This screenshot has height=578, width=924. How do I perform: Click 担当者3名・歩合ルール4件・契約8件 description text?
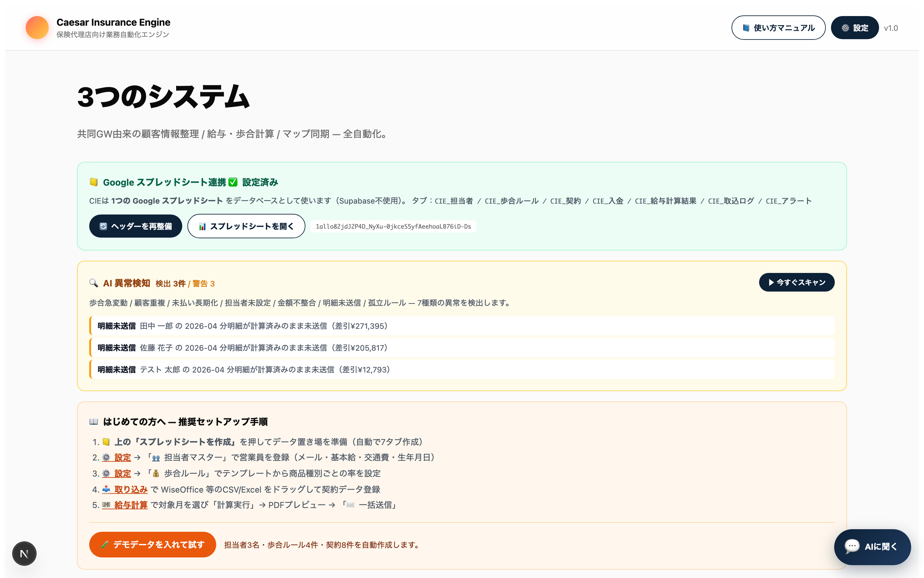pos(323,545)
